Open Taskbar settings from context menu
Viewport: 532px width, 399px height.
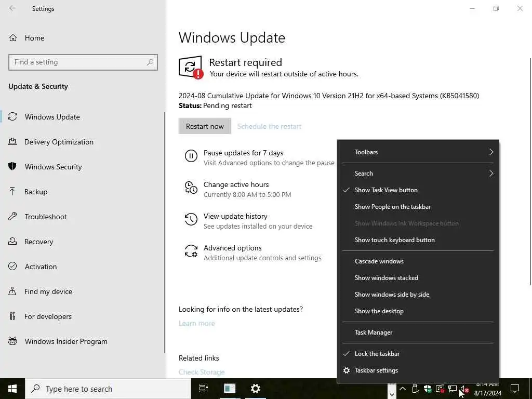[418, 370]
